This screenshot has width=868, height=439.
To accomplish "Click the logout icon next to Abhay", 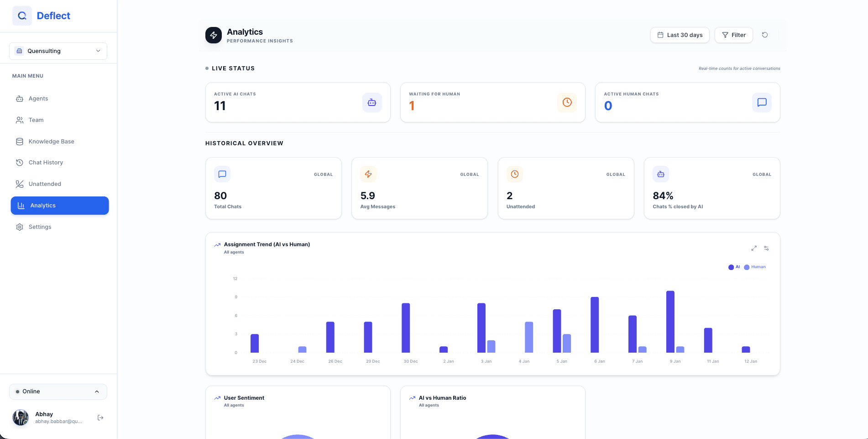I will pyautogui.click(x=100, y=418).
